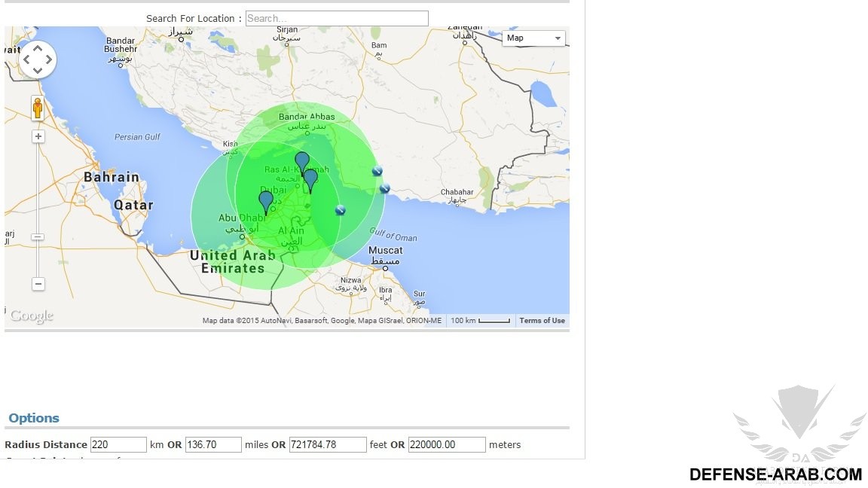Click the radius kilometers field showing 220
Viewport: 868px width, 488px height.
coord(118,444)
